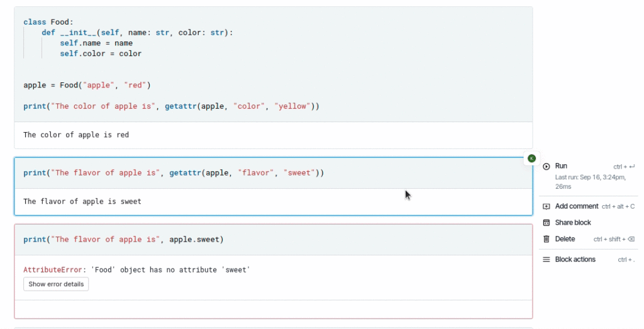Select output The flavor of apple is sweet
The image size is (644, 329).
82,201
